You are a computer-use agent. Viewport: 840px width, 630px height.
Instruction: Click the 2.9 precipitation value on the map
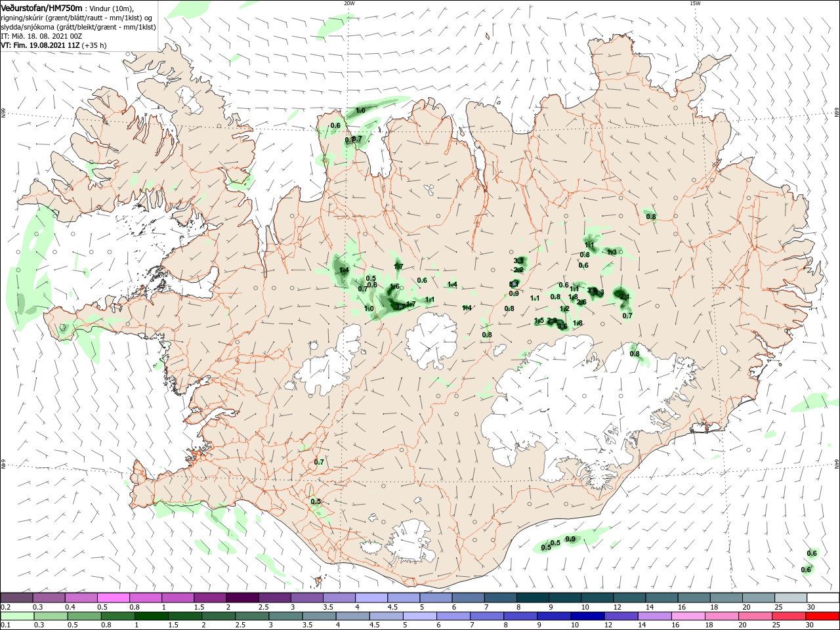click(552, 320)
